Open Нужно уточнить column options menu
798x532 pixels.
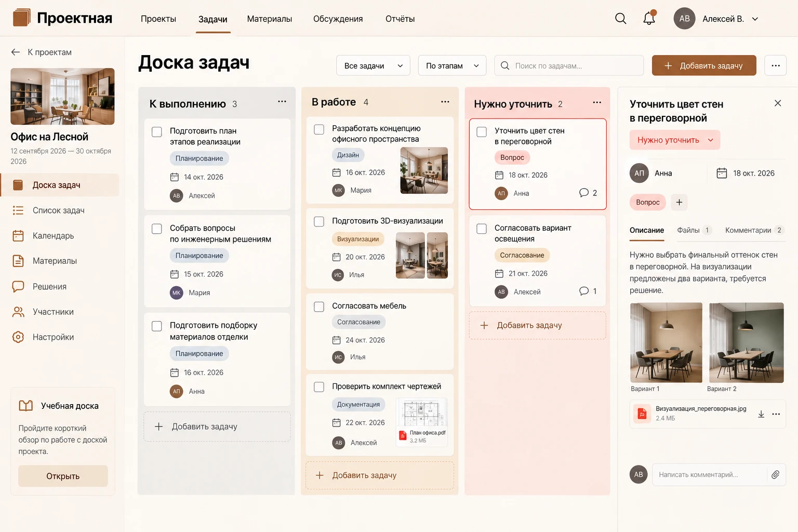[597, 102]
